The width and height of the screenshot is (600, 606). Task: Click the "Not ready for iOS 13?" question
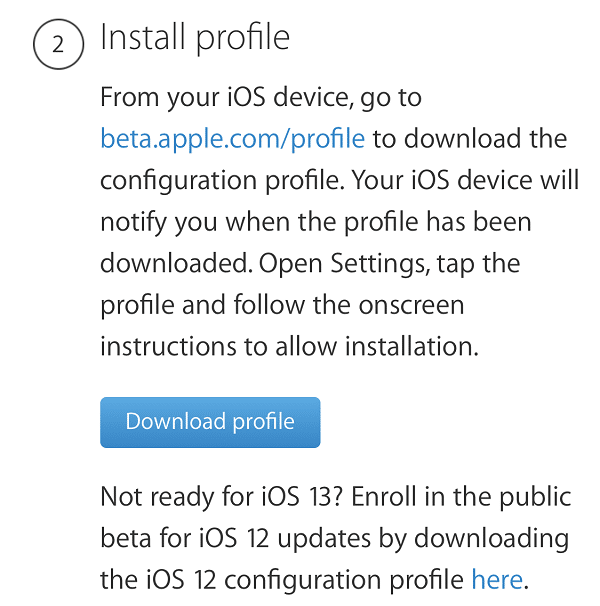click(x=222, y=497)
